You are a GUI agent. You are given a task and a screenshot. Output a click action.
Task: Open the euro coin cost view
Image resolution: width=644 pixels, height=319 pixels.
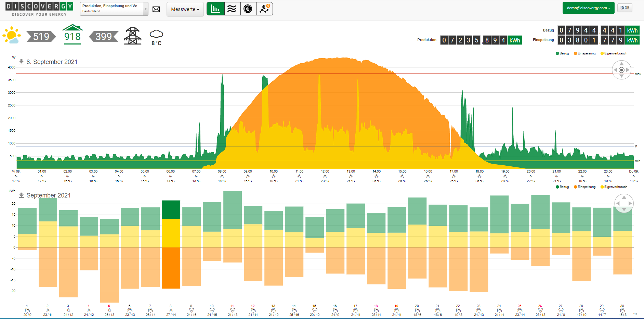point(248,9)
